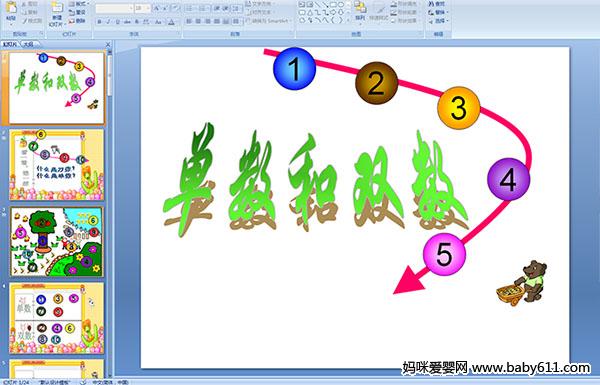
Task: Select the rectangle shape in shapes gallery
Action: pos(333,5)
